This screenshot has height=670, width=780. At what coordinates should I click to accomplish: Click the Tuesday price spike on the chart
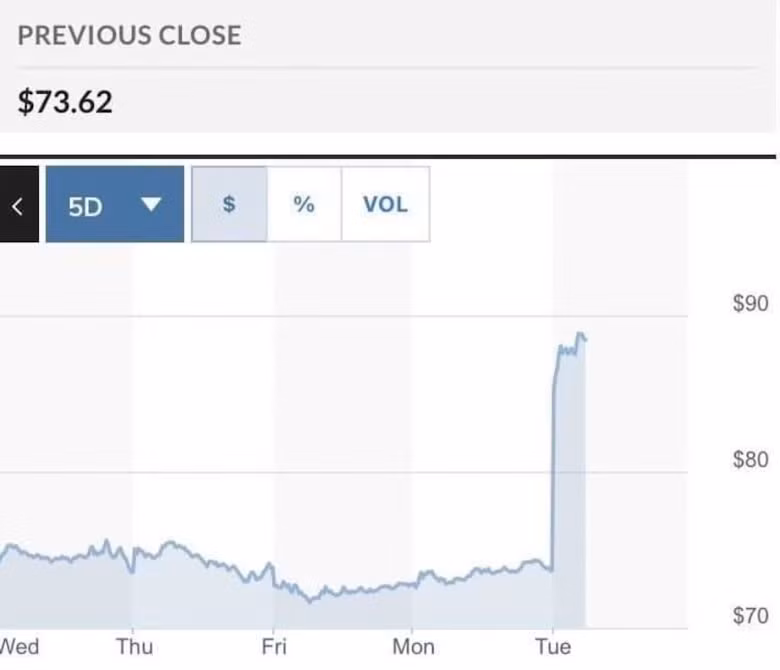[x=553, y=450]
